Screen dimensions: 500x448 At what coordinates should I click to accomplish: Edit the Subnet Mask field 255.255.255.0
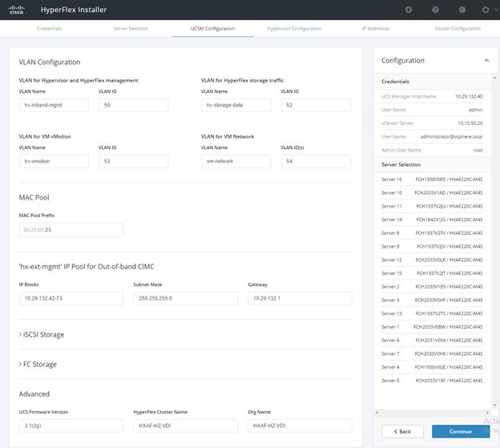click(186, 298)
